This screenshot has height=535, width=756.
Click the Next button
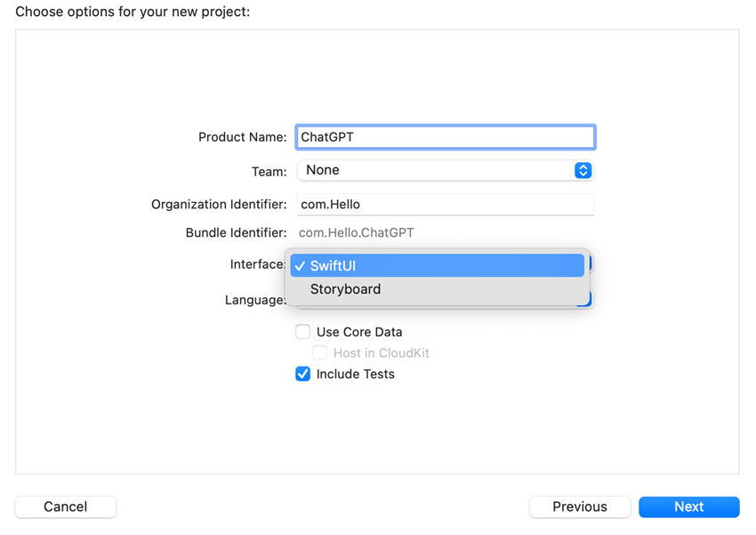click(x=689, y=507)
